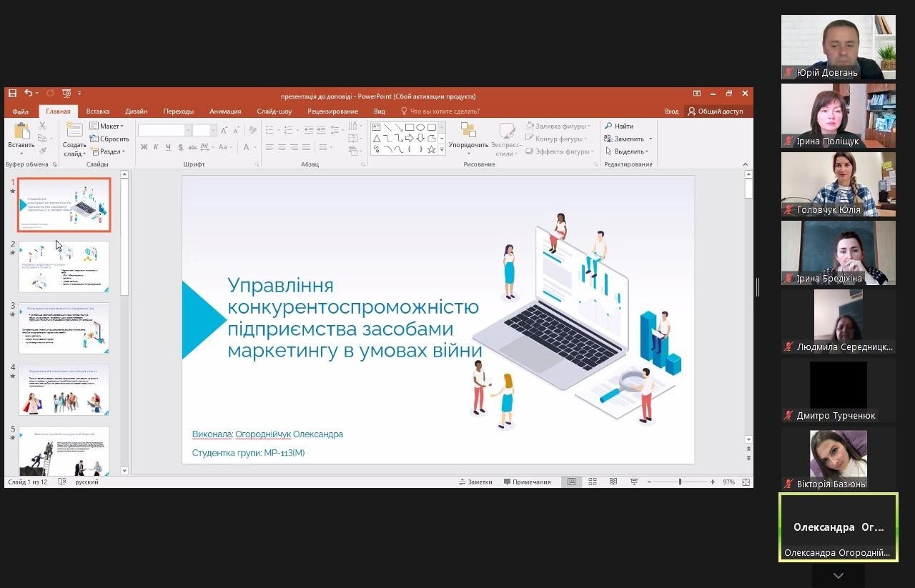Viewport: 915px width, 588px height.
Task: Toggle Normal view button in status bar
Action: pos(572,482)
